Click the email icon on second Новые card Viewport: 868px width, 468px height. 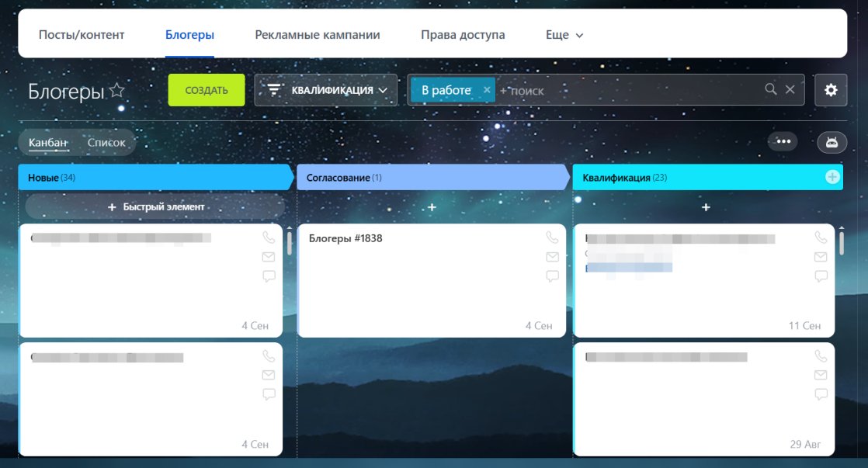coord(269,375)
